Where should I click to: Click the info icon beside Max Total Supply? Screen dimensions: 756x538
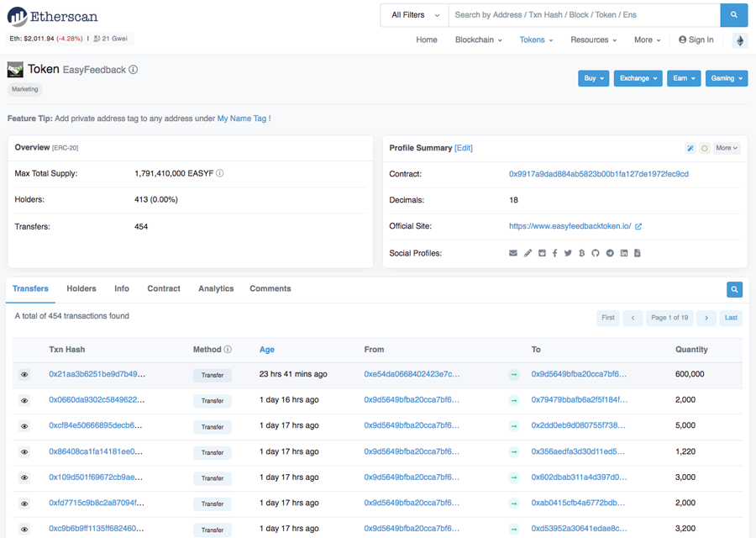(x=220, y=173)
